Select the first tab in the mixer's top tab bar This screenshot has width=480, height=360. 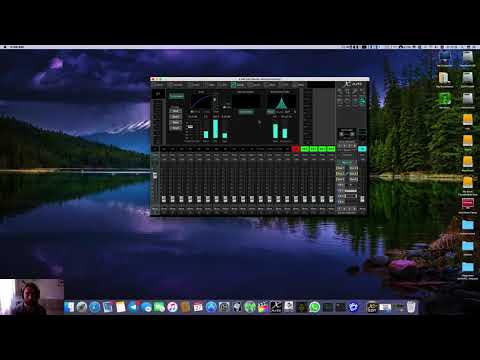click(x=159, y=85)
